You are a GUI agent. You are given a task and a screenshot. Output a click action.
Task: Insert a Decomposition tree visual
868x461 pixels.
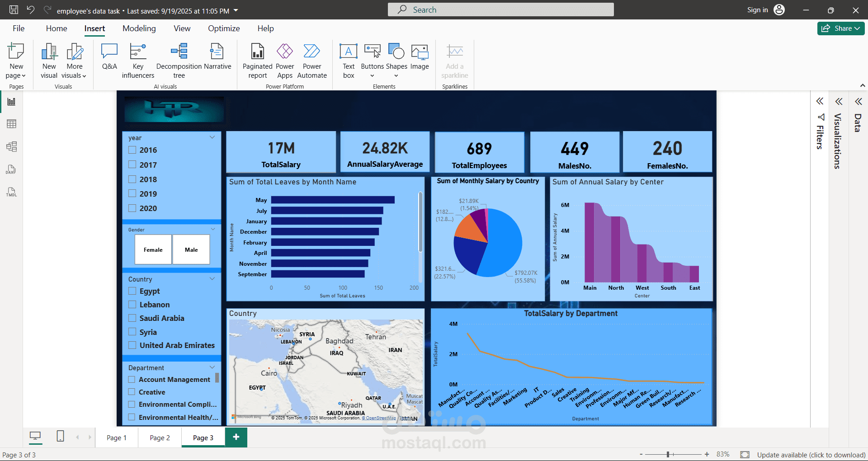point(179,61)
